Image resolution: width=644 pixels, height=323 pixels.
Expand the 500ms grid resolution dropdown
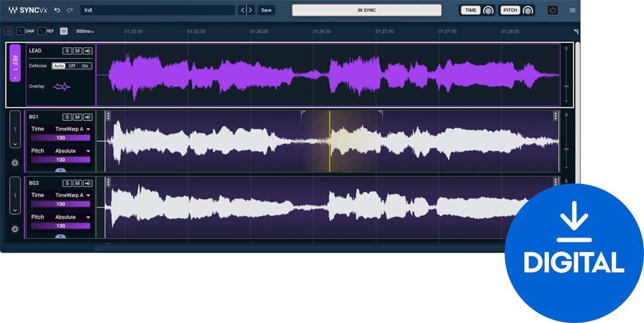tap(85, 31)
